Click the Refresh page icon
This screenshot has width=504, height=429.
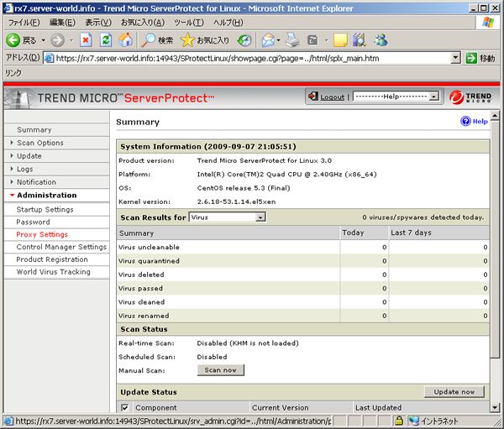[106, 39]
